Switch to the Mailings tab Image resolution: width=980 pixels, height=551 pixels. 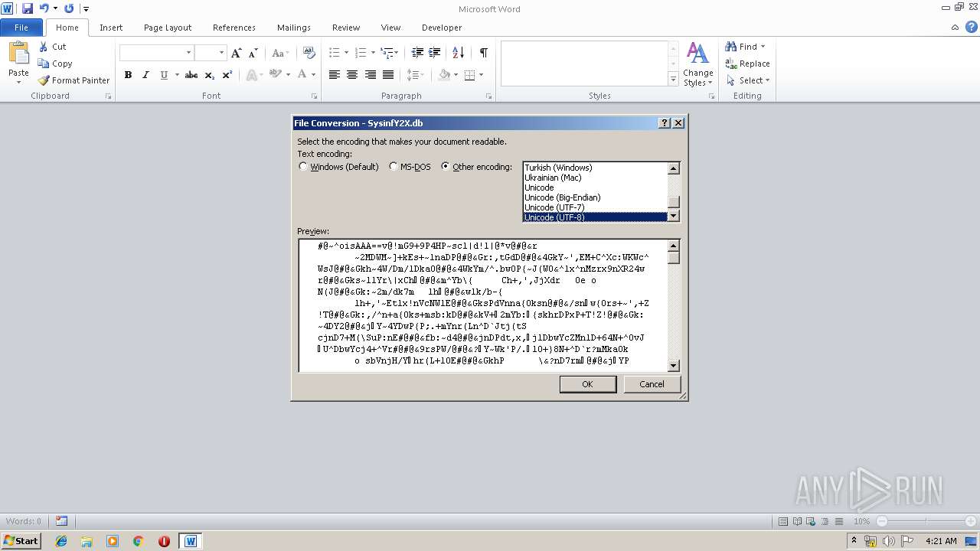pos(294,28)
